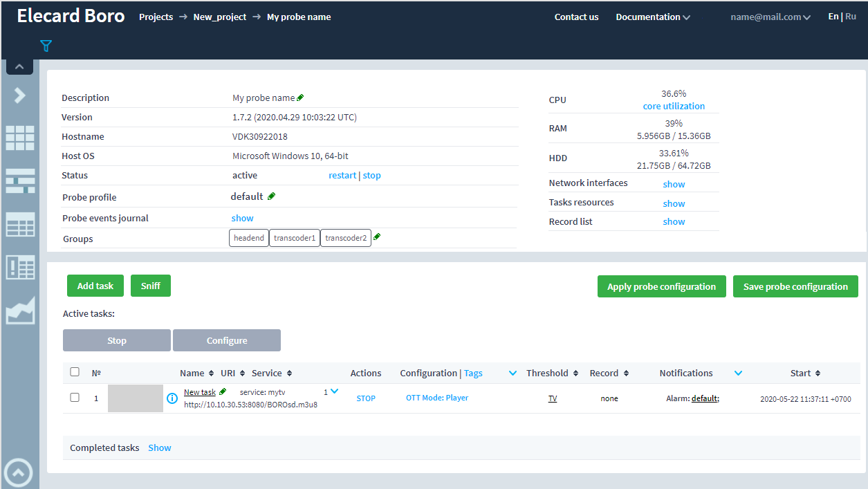
Task: Open Contact us page
Action: tap(576, 17)
